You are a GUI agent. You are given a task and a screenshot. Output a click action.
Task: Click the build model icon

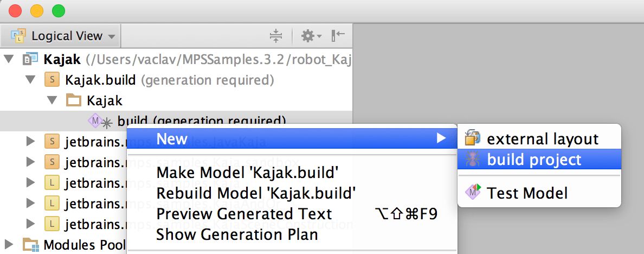pos(94,121)
